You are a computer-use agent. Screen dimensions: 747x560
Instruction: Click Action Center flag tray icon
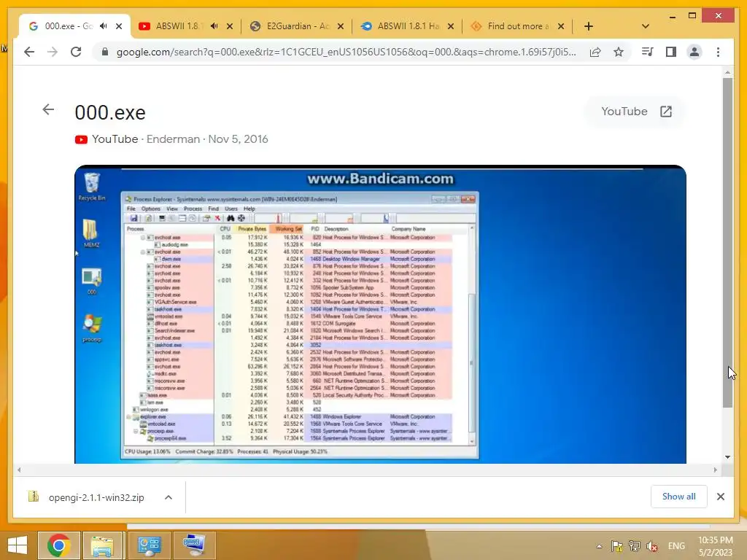click(617, 546)
